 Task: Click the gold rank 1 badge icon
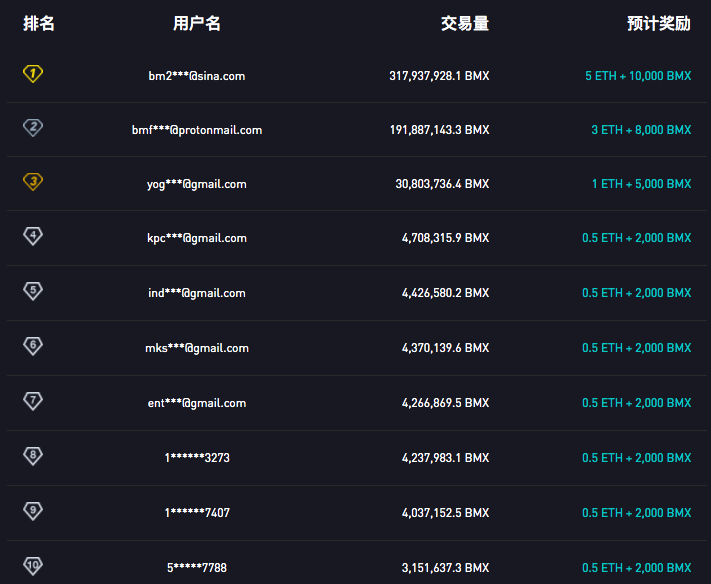[33, 73]
